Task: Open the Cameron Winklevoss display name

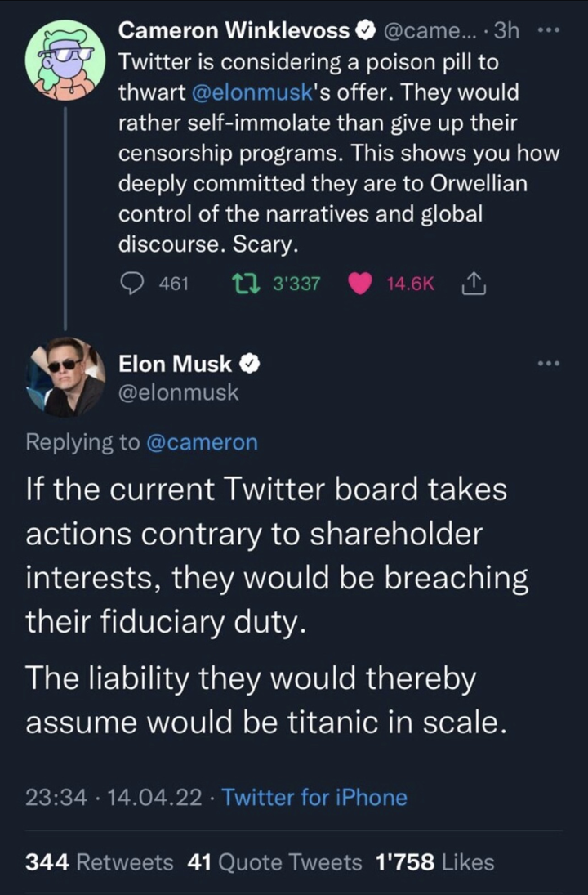Action: [234, 32]
